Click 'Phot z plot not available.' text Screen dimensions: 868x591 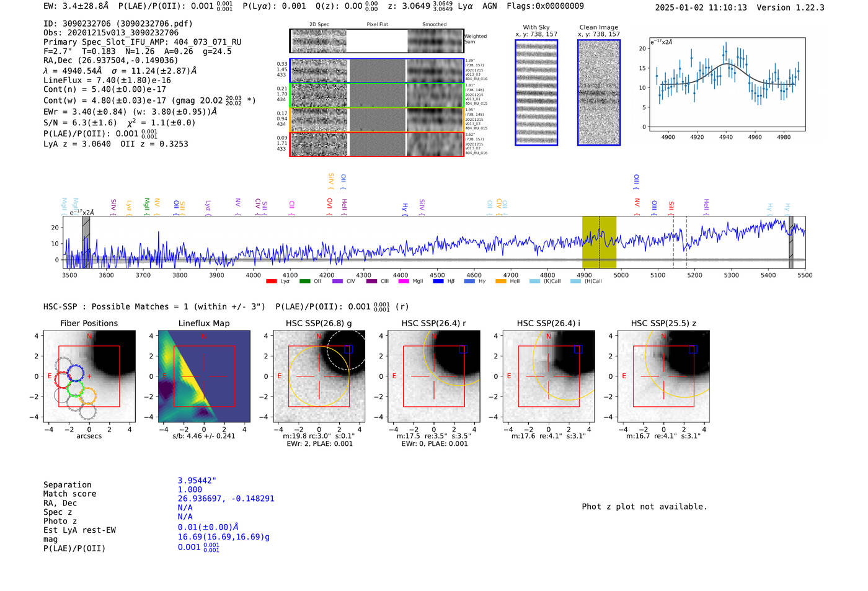(644, 507)
